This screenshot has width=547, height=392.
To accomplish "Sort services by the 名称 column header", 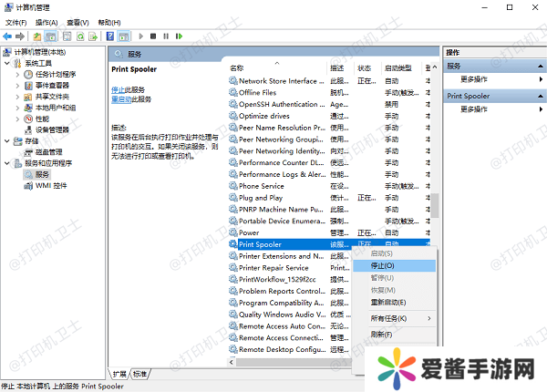I will coord(237,68).
